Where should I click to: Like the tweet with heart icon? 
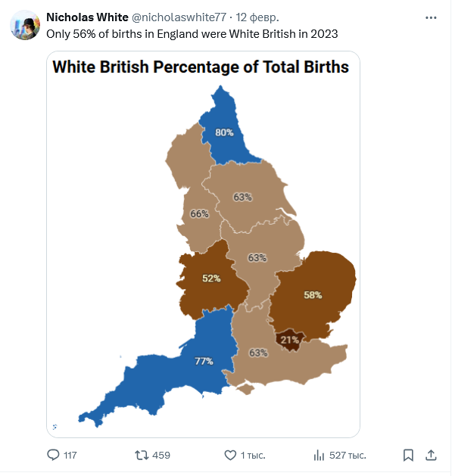pyautogui.click(x=230, y=455)
